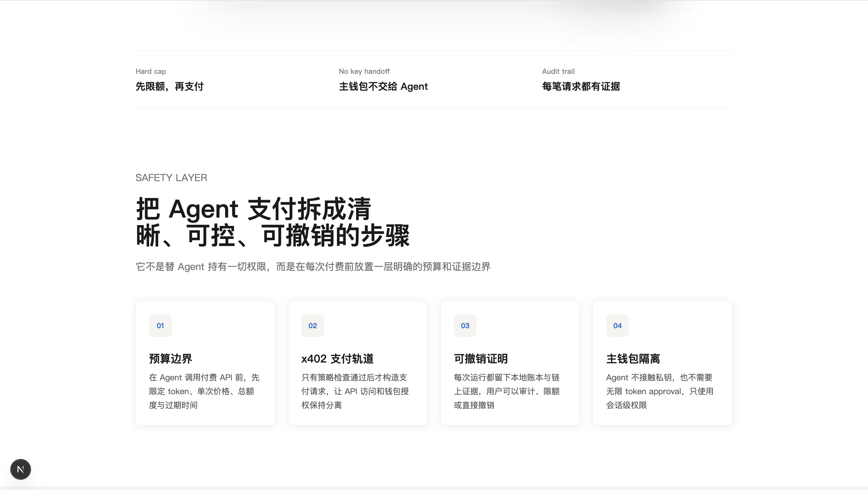Select the x402 支付轨道 card title
This screenshot has width=868, height=490.
(x=337, y=359)
